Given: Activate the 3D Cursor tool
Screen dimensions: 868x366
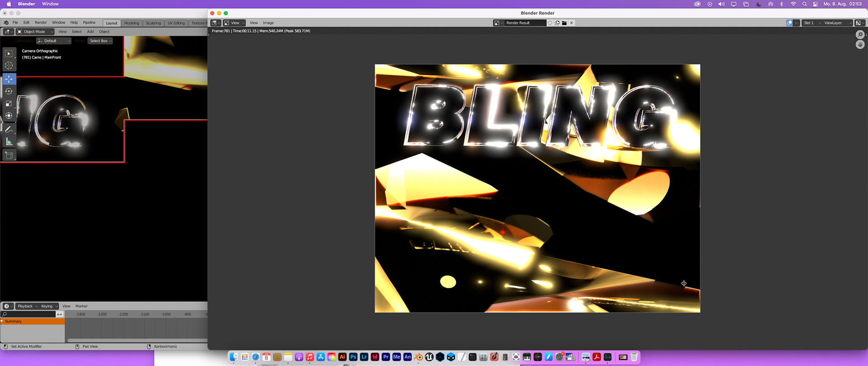Looking at the screenshot, I should pyautogui.click(x=9, y=66).
